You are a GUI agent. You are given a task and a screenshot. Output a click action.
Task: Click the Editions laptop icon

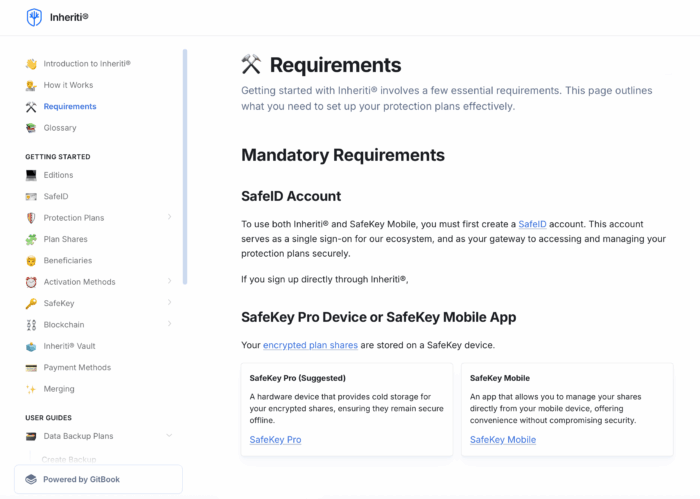[x=31, y=175]
